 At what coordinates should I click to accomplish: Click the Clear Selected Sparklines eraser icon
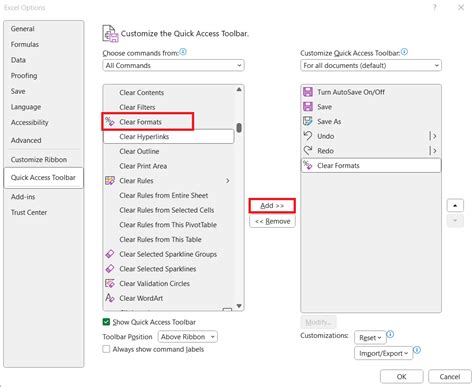tap(110, 268)
